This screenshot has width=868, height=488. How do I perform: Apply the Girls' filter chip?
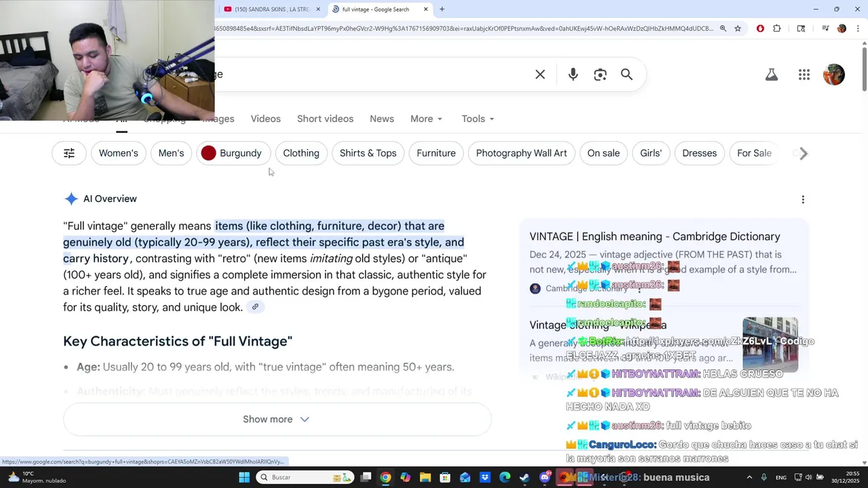click(651, 153)
